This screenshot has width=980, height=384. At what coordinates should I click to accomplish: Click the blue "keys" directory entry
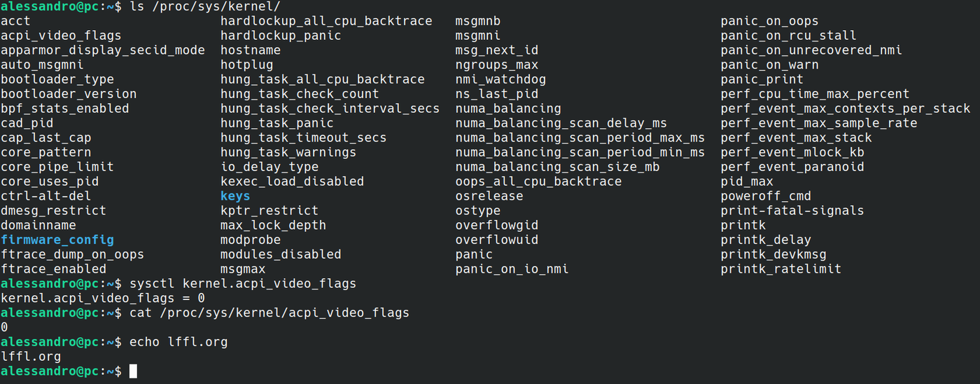[x=235, y=196]
